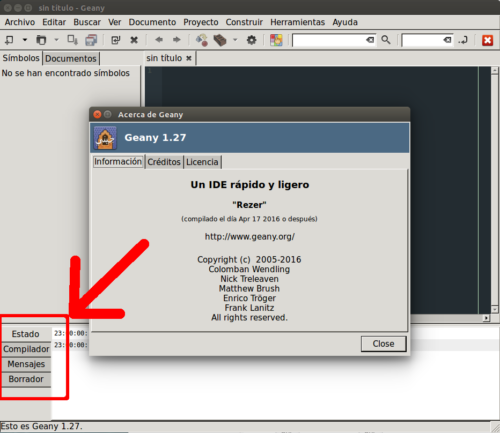Viewport: 500px width, 433px height.
Task: Close the Acerca de Geany dialog window
Action: coord(97,115)
